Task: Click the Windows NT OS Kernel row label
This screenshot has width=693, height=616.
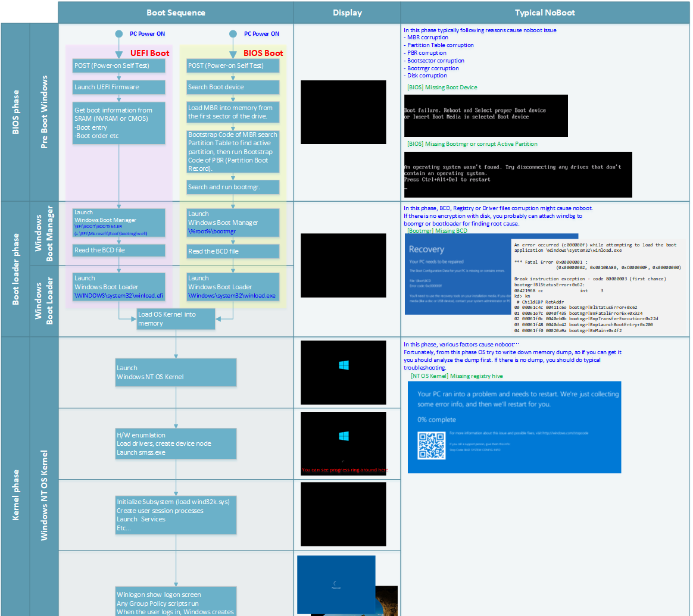Action: tap(44, 495)
